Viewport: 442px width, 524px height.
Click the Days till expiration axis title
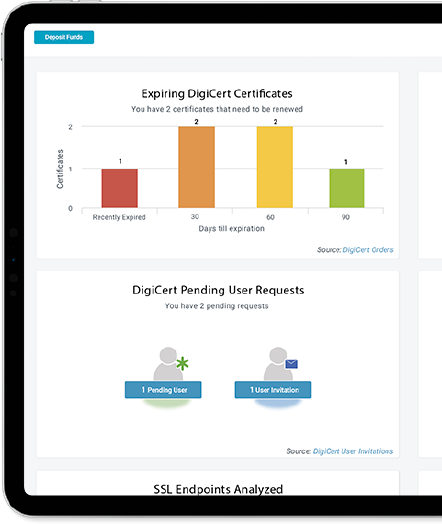click(x=232, y=229)
